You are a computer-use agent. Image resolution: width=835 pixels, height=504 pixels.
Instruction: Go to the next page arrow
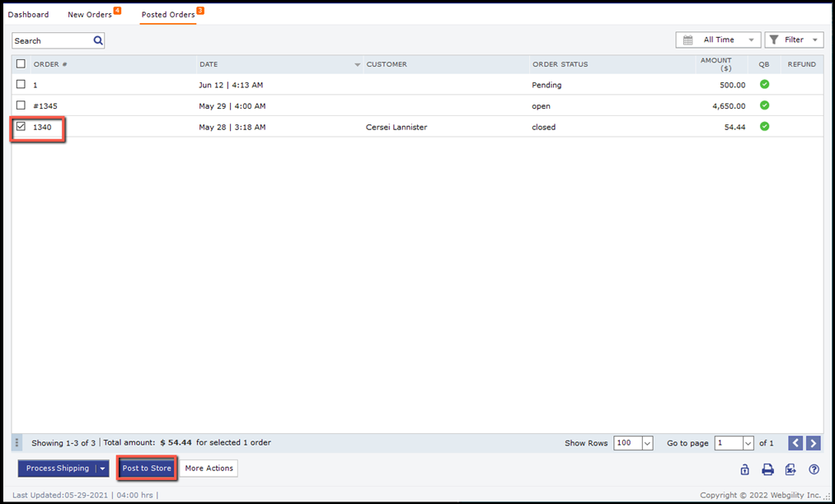pyautogui.click(x=814, y=443)
